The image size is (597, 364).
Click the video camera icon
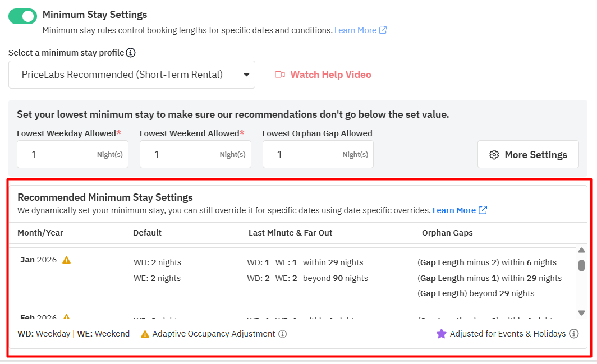pos(280,75)
